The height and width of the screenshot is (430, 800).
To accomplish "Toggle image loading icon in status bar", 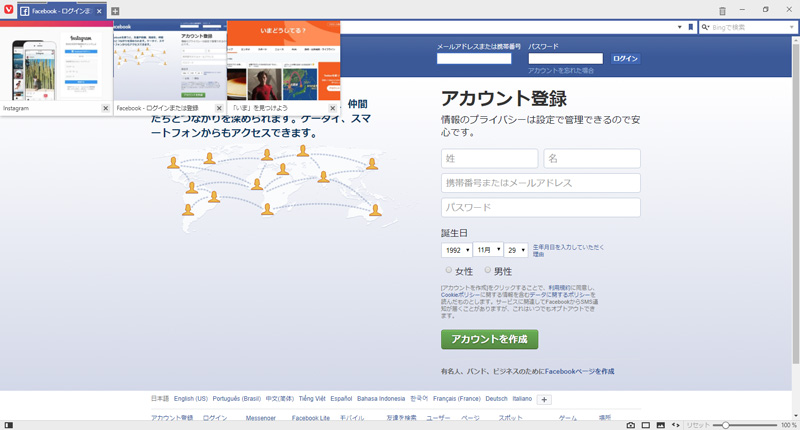I will [661, 425].
